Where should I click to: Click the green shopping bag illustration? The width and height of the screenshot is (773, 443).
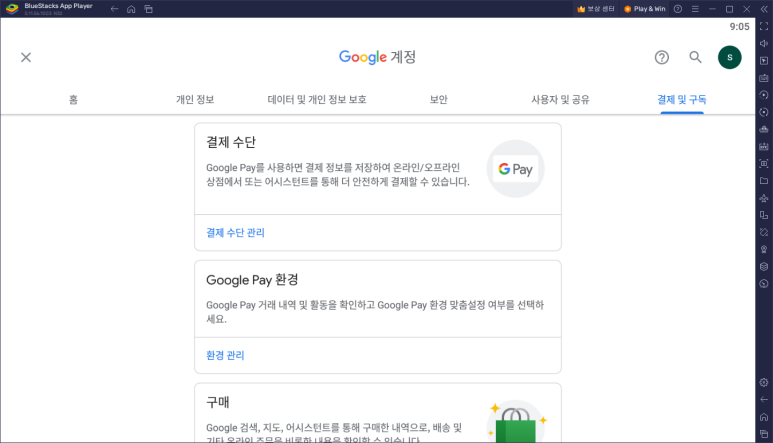pos(516,422)
